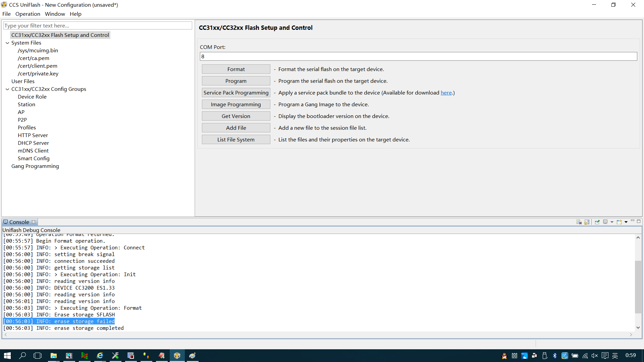
Task: Open the Display Selected Console dropdown arrow
Action: click(612, 222)
